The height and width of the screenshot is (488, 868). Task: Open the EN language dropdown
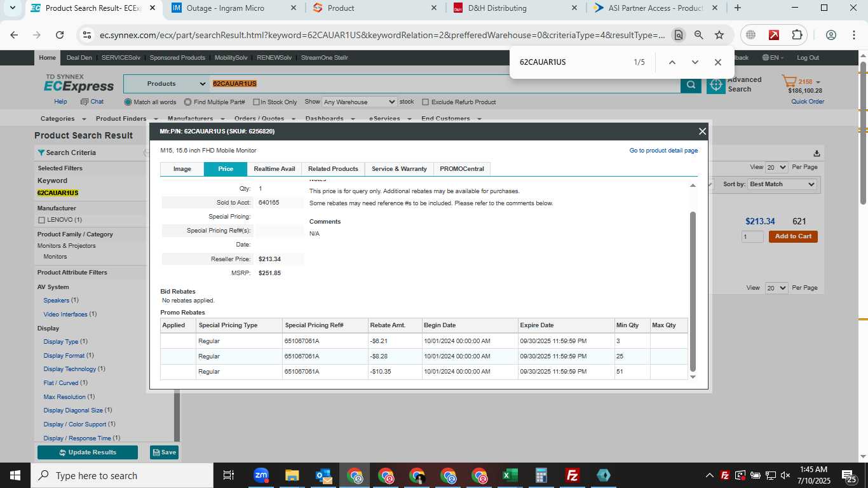(772, 58)
